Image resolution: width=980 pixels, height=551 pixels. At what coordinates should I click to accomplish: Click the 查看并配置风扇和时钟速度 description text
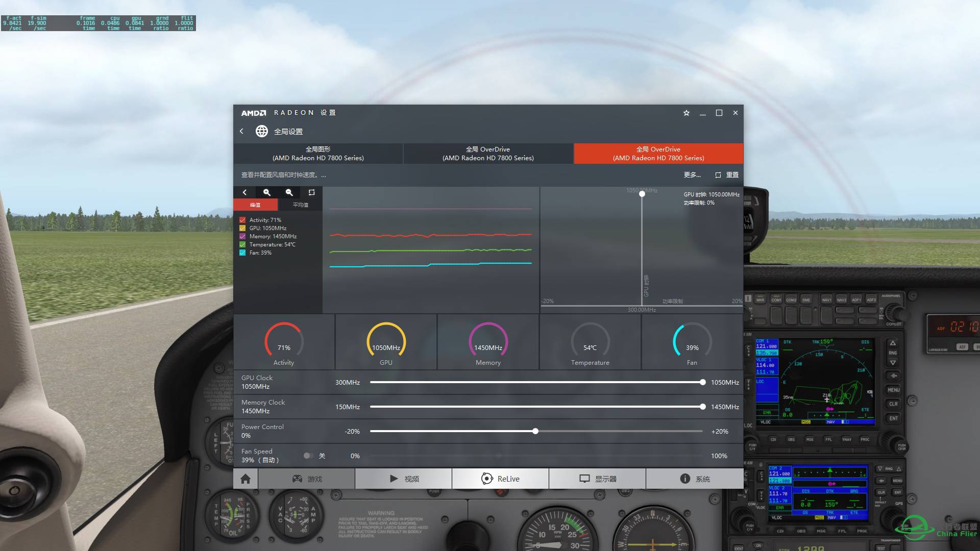[284, 174]
